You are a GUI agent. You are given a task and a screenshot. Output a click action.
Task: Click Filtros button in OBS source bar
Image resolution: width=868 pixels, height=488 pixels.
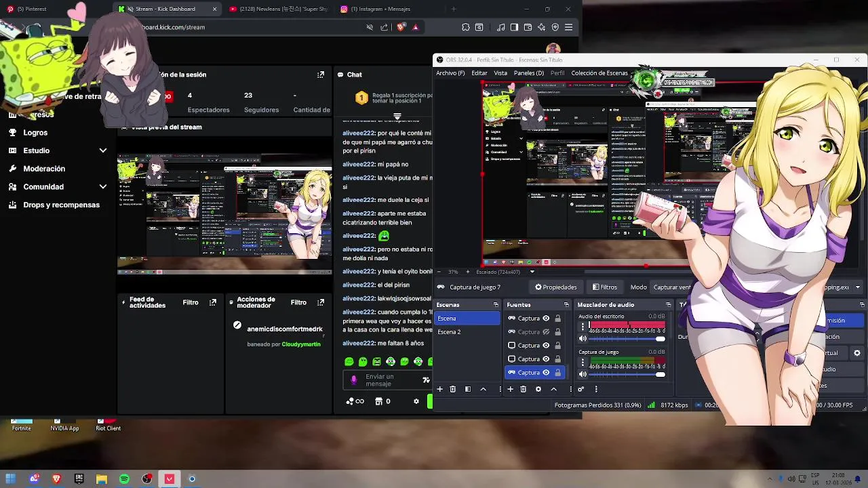pos(604,287)
